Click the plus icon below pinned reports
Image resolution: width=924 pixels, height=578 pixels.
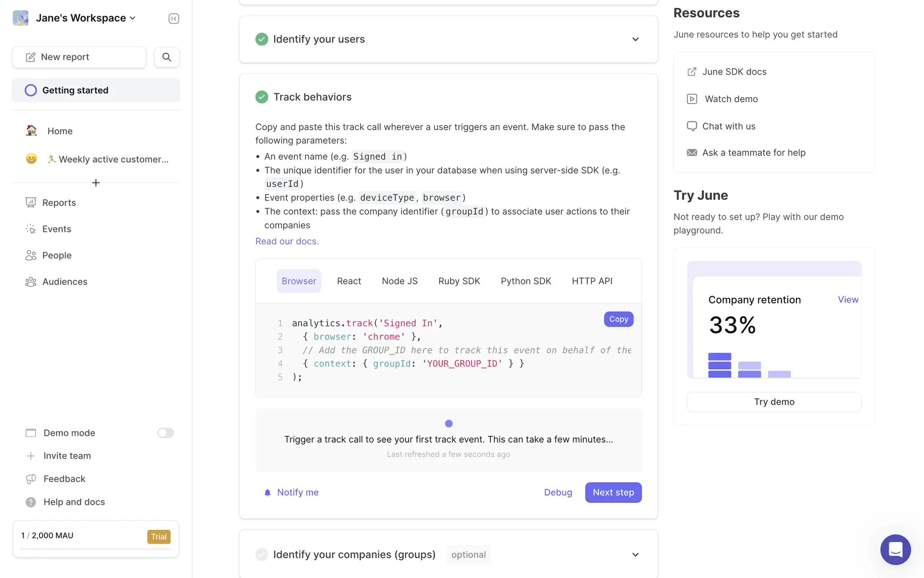click(96, 183)
